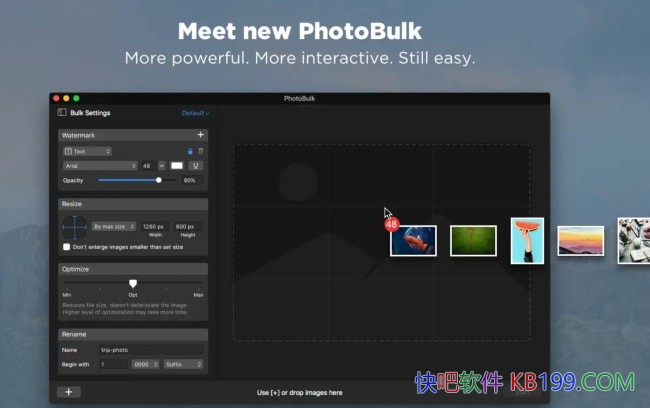Open the Default preset dropdown
Image resolution: width=650 pixels, height=408 pixels.
click(195, 114)
